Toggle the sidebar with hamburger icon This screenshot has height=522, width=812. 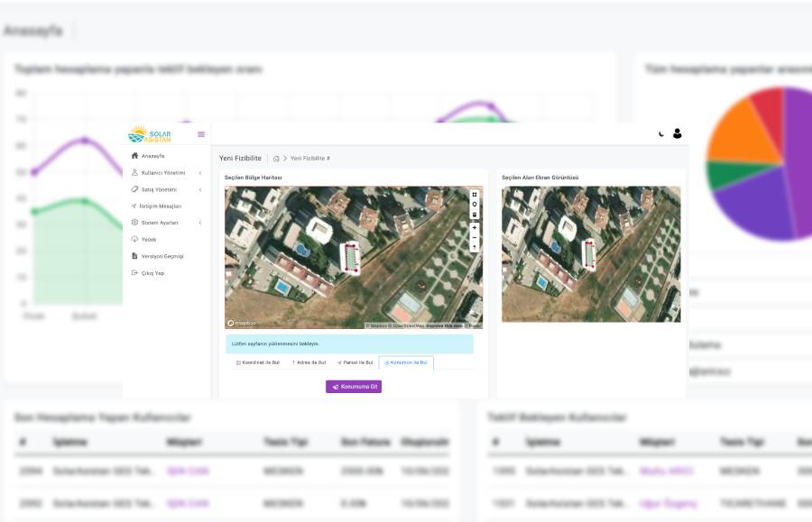click(x=201, y=134)
